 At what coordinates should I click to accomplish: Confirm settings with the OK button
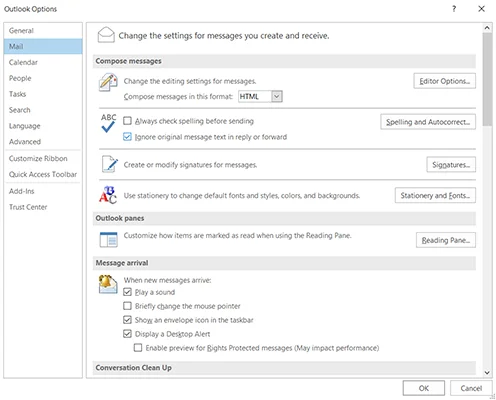coord(424,388)
